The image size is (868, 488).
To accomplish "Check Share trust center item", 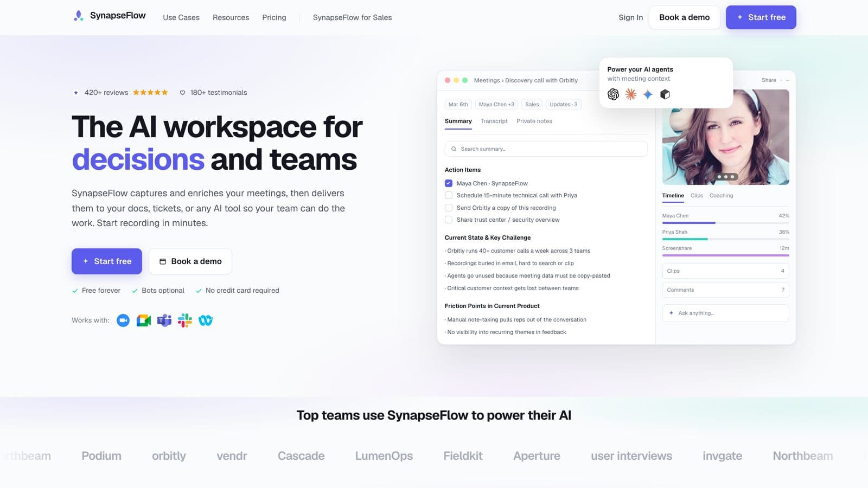I will click(449, 220).
